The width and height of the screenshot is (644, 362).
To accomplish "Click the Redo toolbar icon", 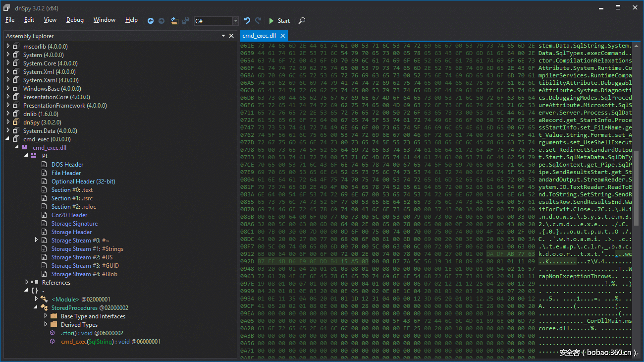I will tap(258, 21).
